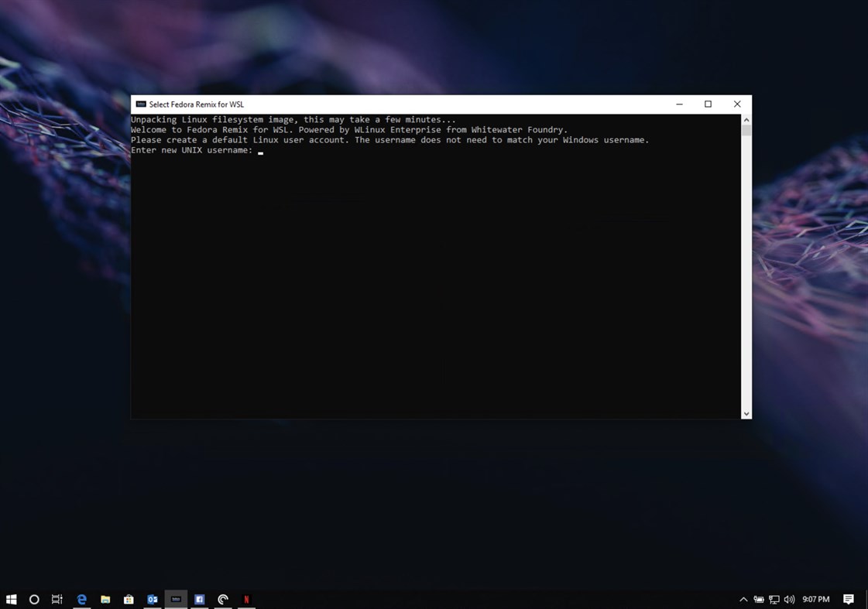Click the scrollbar down arrow

[745, 412]
